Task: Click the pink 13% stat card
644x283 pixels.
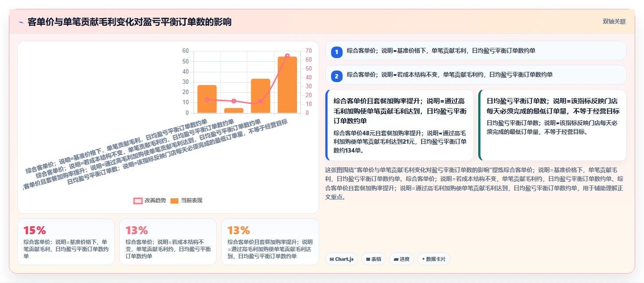Action: point(168,242)
